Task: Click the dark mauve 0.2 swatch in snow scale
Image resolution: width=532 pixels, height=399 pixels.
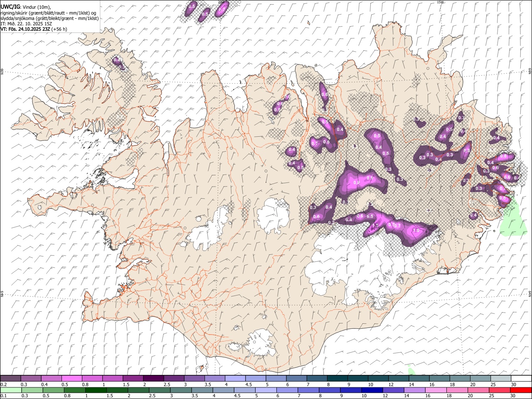Action: (10, 378)
